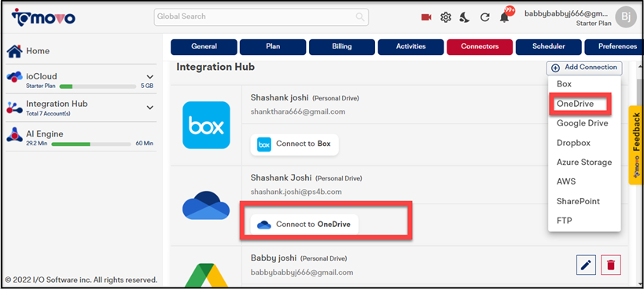Click the babbybabbyj666@gmail.com connector email
The image size is (644, 289).
coord(302,273)
